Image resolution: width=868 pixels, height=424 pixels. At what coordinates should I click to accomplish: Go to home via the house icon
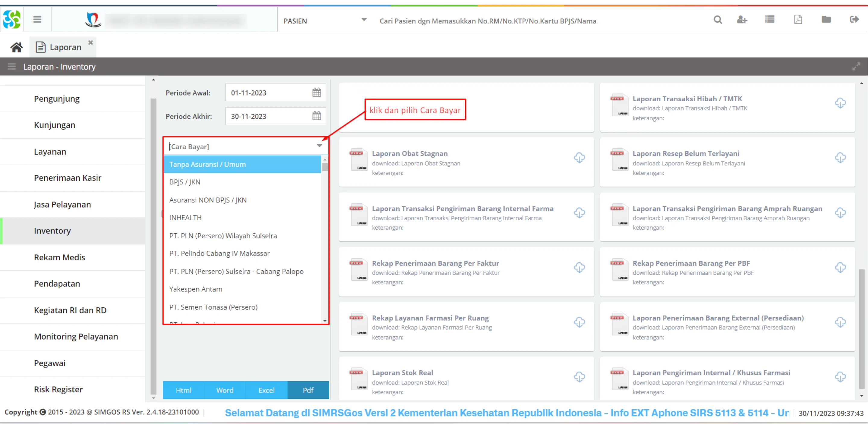pos(16,47)
